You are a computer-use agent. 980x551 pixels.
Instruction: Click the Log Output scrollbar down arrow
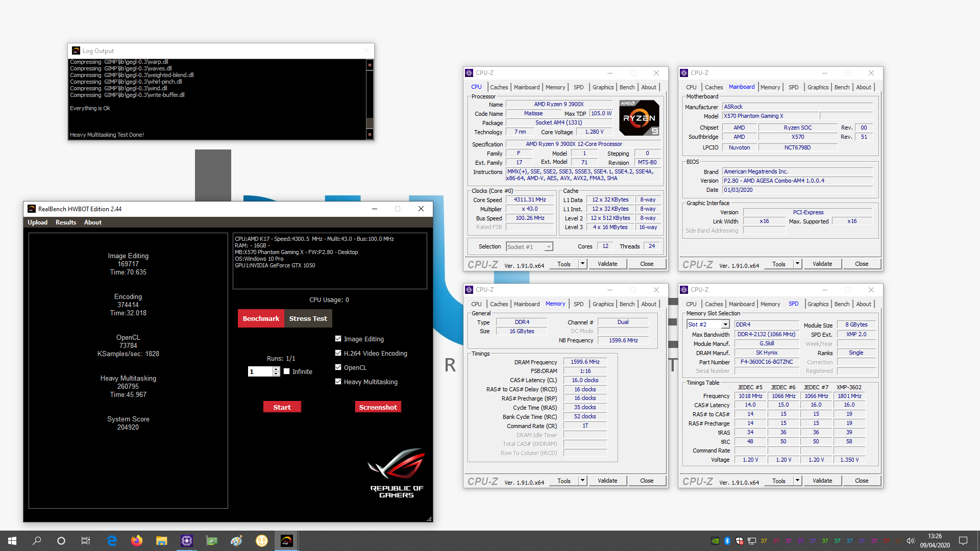pos(370,135)
